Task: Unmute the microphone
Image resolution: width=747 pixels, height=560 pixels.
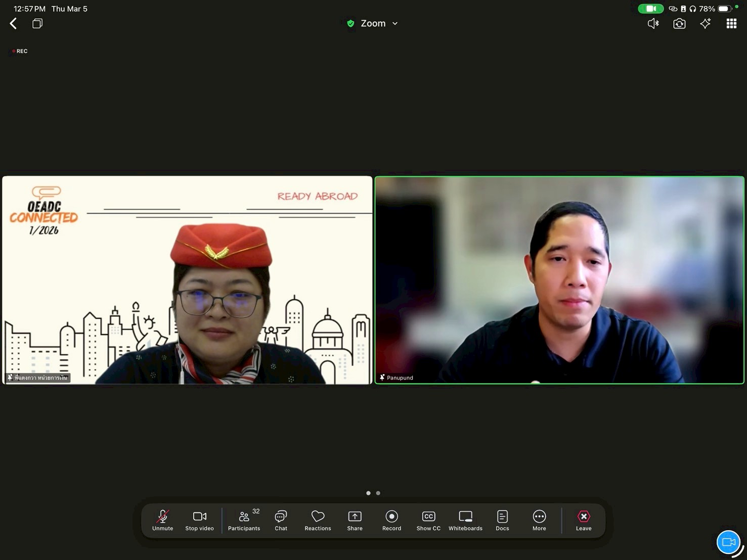Action: (x=162, y=520)
